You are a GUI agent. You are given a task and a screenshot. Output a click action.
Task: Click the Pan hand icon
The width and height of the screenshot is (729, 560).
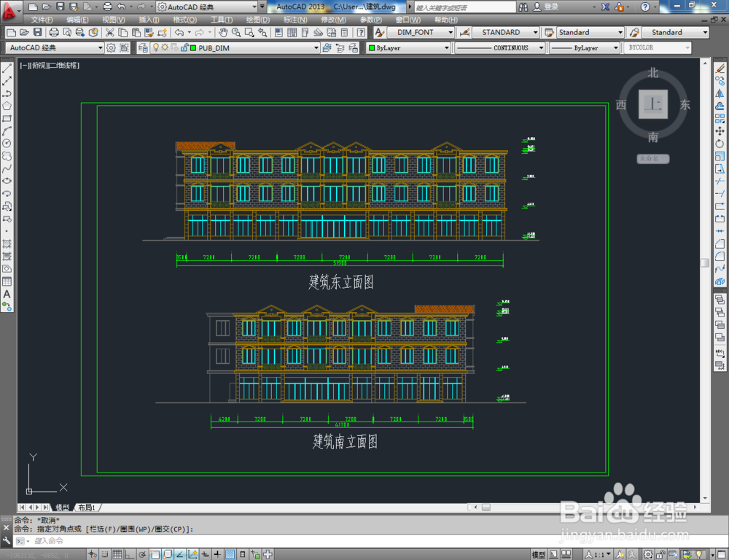pyautogui.click(x=223, y=32)
